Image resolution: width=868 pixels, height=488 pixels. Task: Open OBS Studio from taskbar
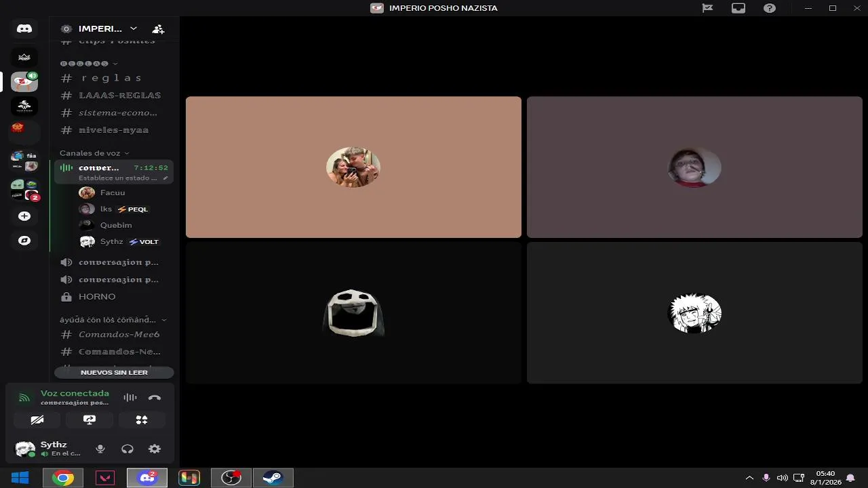click(x=231, y=478)
